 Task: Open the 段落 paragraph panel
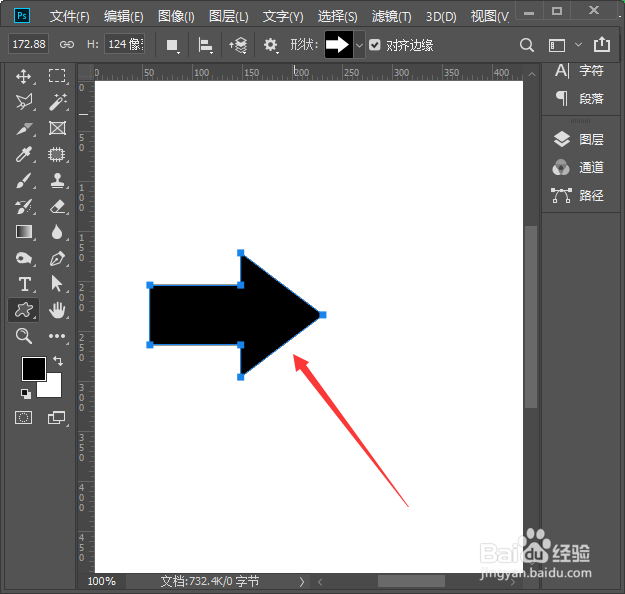(x=580, y=98)
